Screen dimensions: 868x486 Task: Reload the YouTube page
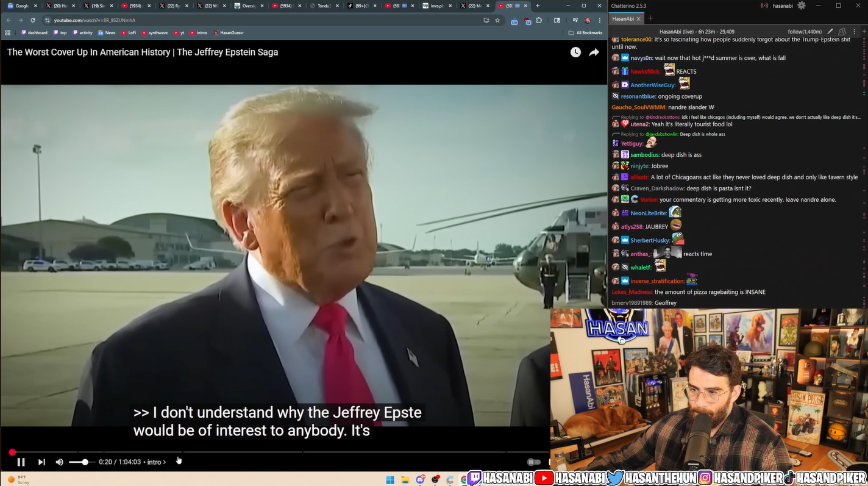click(33, 20)
